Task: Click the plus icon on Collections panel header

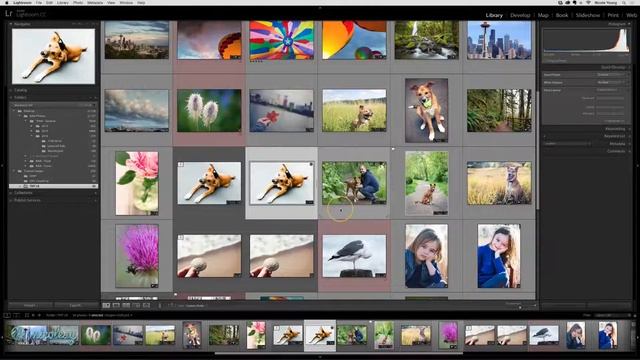Action: click(96, 193)
